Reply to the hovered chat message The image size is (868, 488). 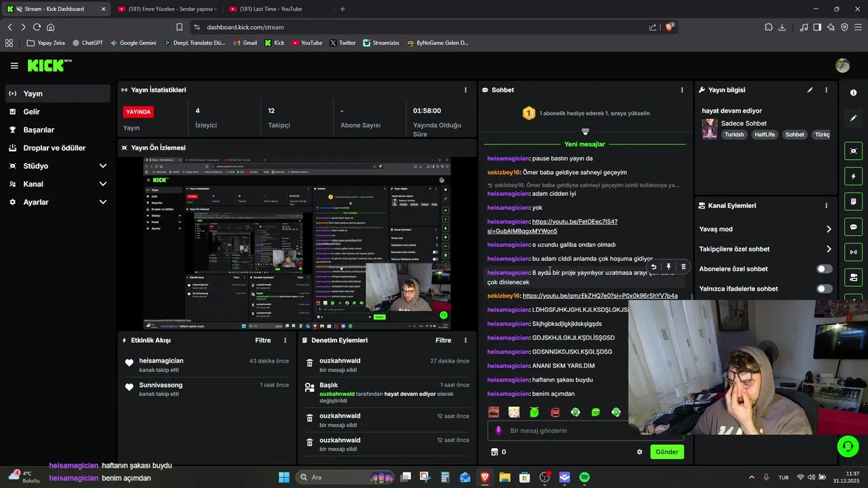click(x=653, y=267)
